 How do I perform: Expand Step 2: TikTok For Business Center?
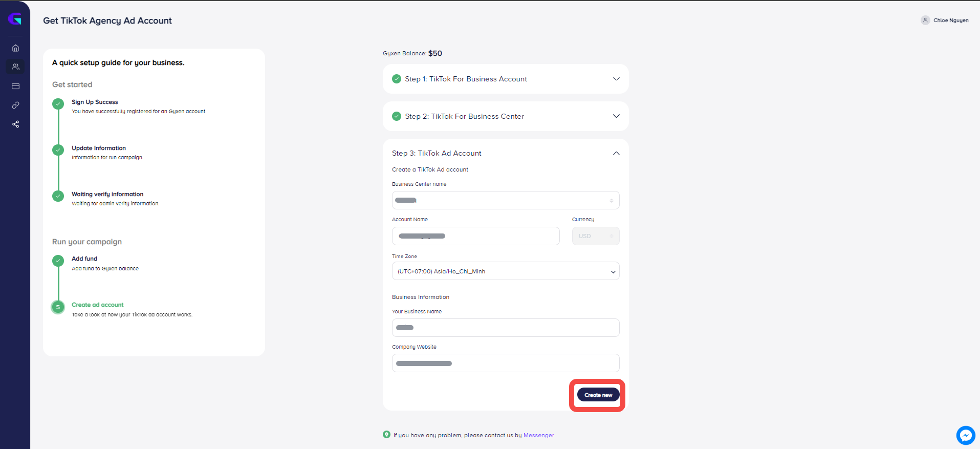pos(506,116)
